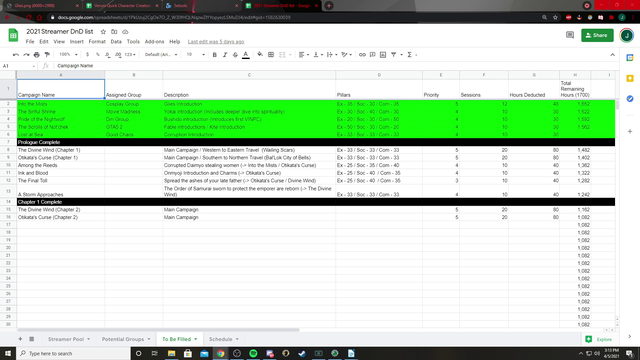Collapse the toolbar with the up chevron
Image resolution: width=640 pixels, height=360 pixels.
point(612,55)
